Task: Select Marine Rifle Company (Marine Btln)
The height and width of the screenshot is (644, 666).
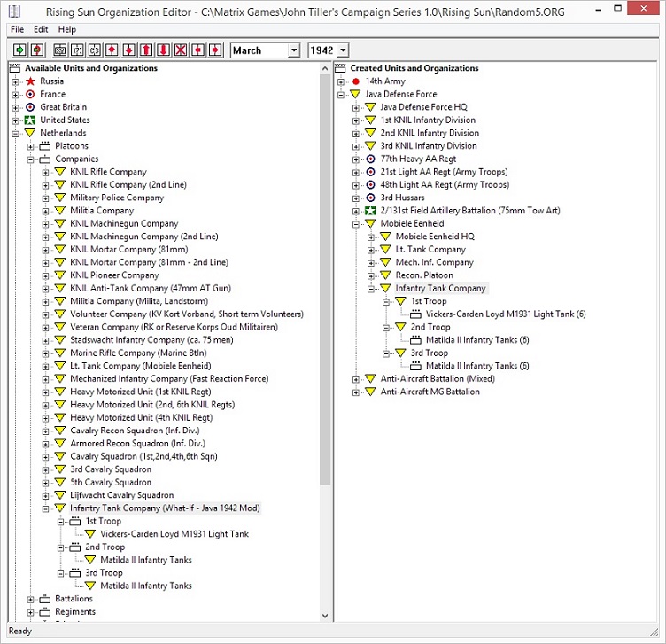Action: [138, 353]
